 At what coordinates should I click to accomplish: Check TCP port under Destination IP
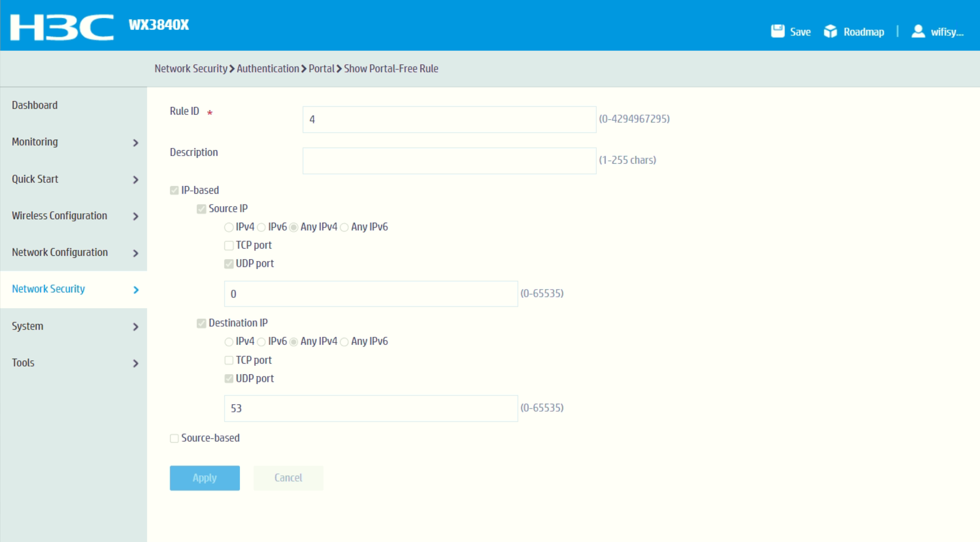(x=228, y=360)
